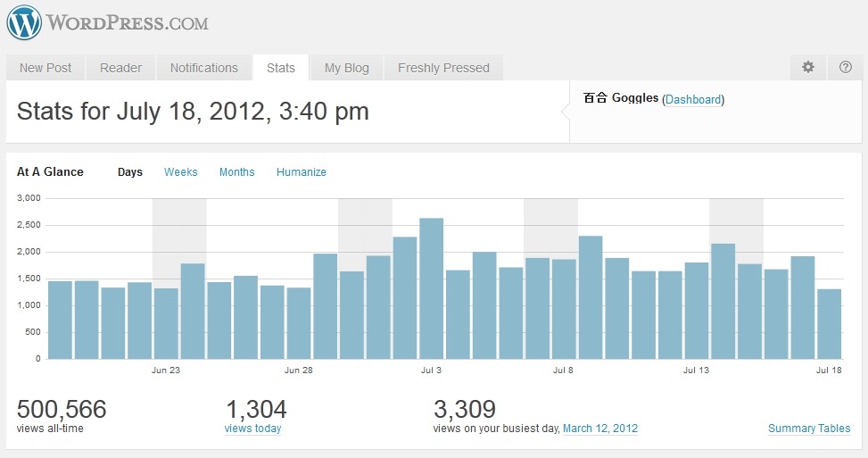Select the Stats tab

[280, 68]
